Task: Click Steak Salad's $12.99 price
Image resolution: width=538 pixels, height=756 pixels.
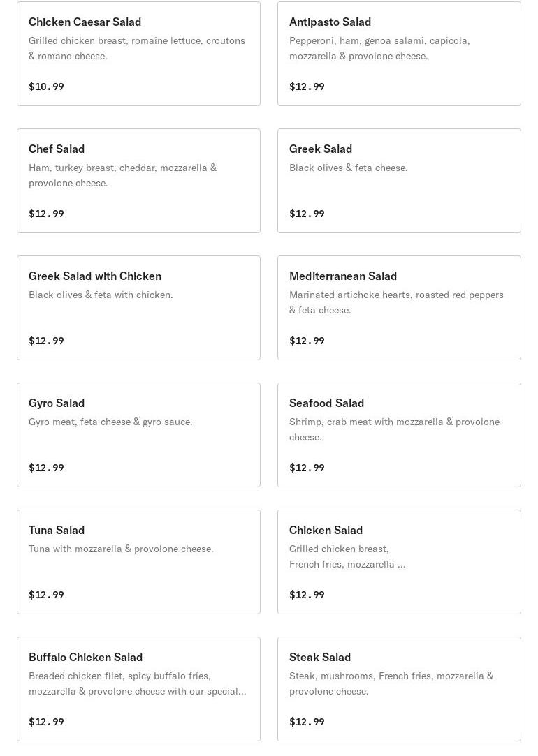Action: coord(307,722)
